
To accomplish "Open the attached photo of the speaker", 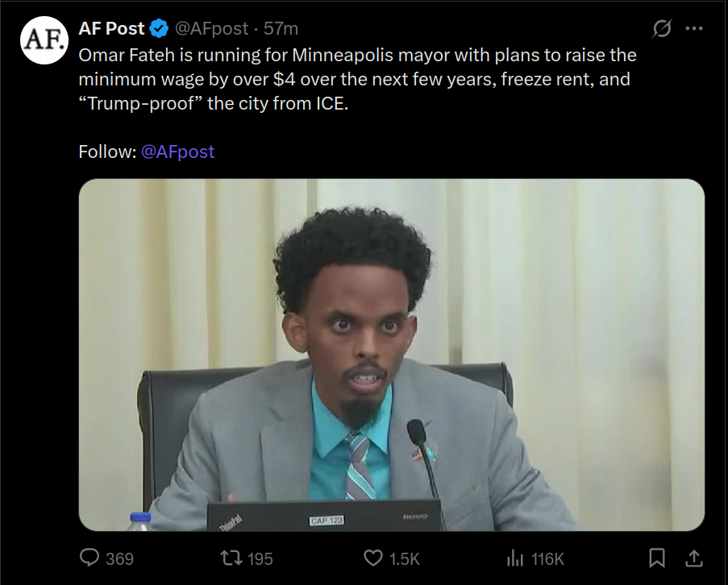I will (x=391, y=355).
